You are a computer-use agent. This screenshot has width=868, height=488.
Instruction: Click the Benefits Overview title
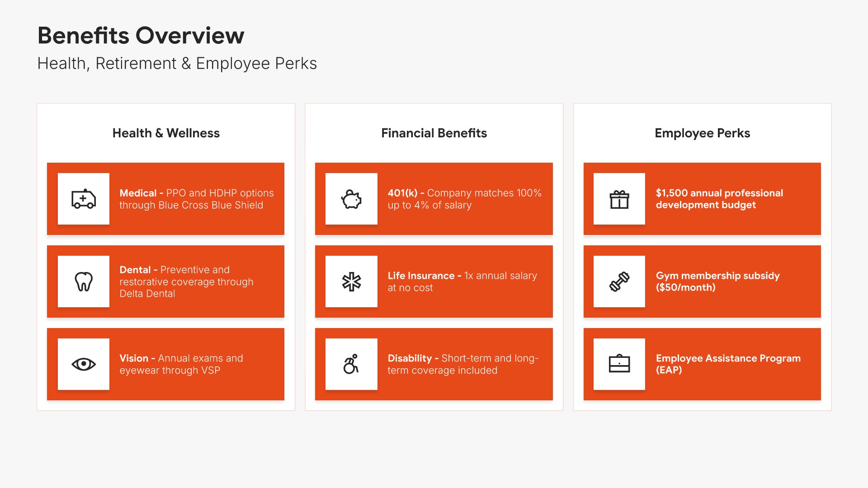coord(141,35)
